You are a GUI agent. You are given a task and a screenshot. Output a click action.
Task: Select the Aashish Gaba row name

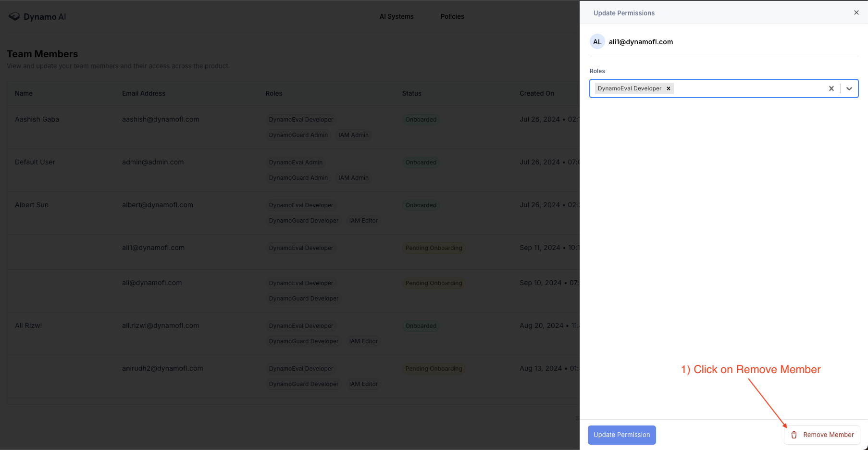click(37, 119)
